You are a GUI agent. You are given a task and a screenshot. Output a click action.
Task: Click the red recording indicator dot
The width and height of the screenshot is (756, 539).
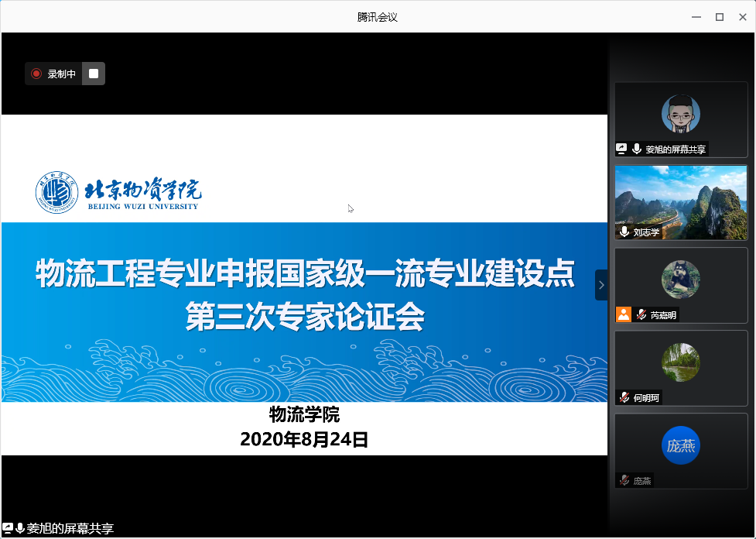click(x=36, y=74)
